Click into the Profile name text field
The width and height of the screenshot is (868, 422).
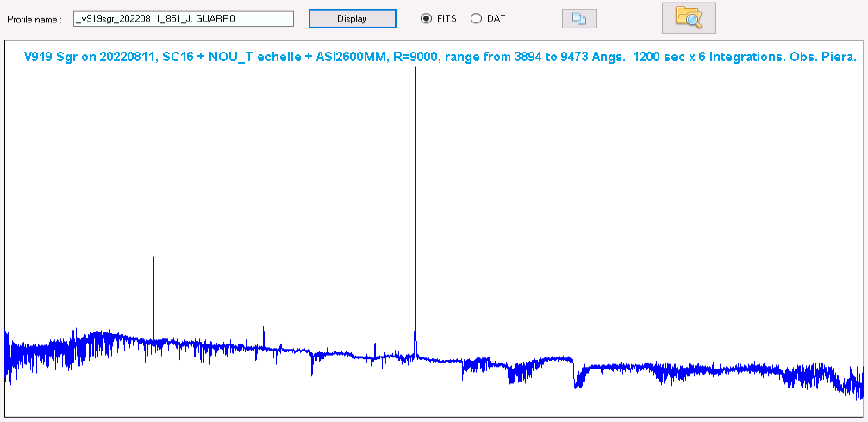point(183,19)
